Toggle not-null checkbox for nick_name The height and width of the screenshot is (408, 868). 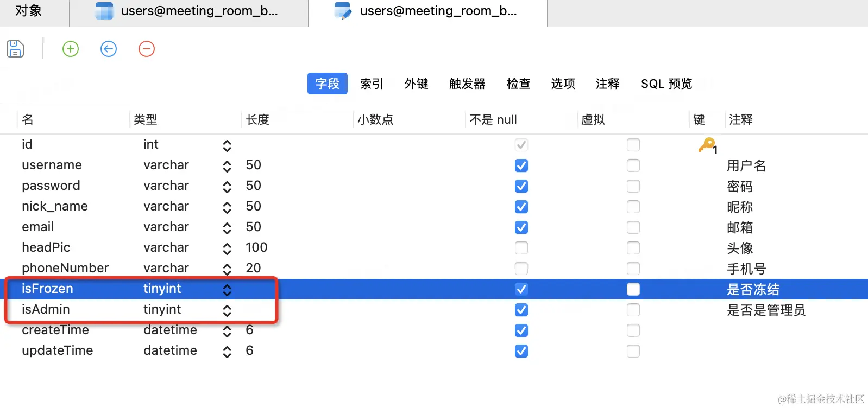tap(521, 207)
